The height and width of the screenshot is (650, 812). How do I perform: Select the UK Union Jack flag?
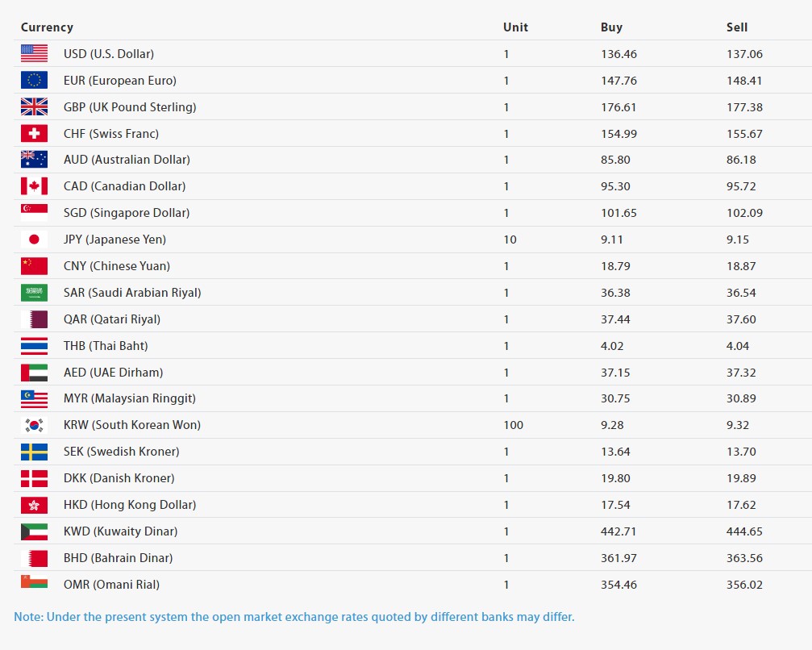(x=34, y=107)
